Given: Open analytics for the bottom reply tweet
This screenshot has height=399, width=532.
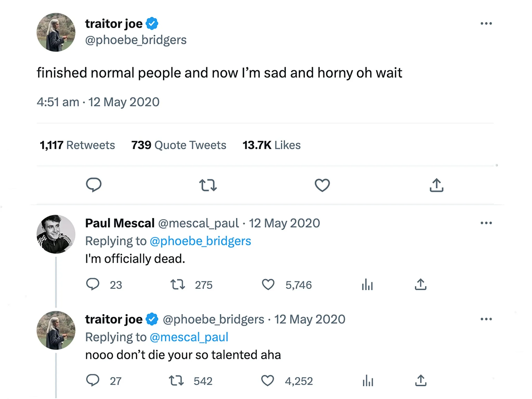Looking at the screenshot, I should point(368,381).
